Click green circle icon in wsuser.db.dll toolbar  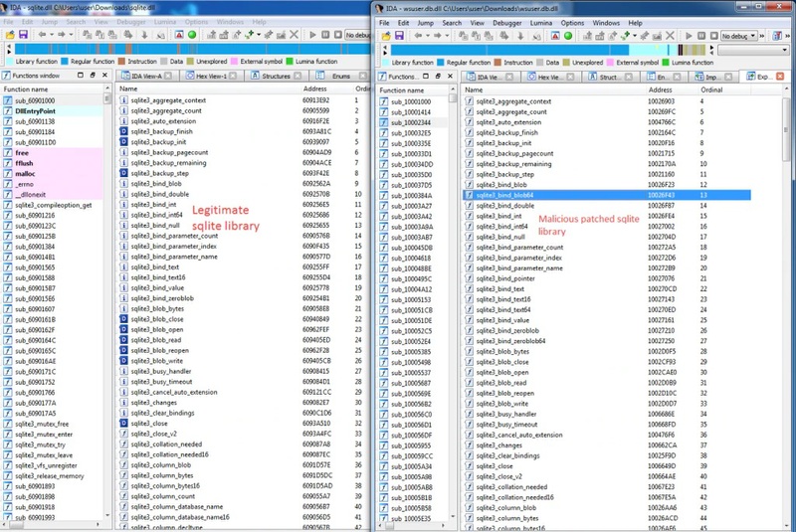point(568,36)
